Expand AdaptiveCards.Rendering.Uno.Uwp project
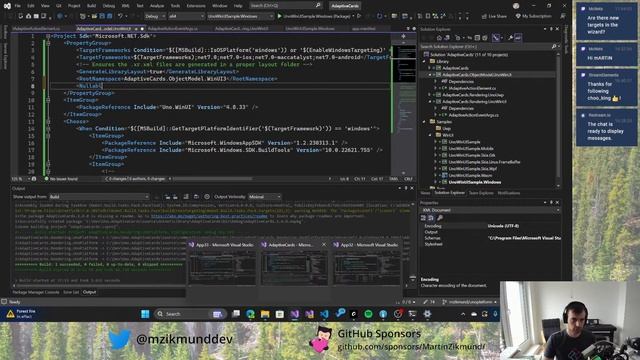This screenshot has width=640, height=360. tap(430, 95)
